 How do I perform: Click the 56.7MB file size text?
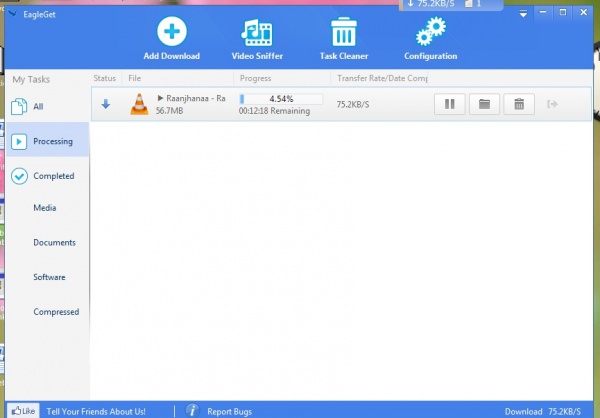[170, 111]
